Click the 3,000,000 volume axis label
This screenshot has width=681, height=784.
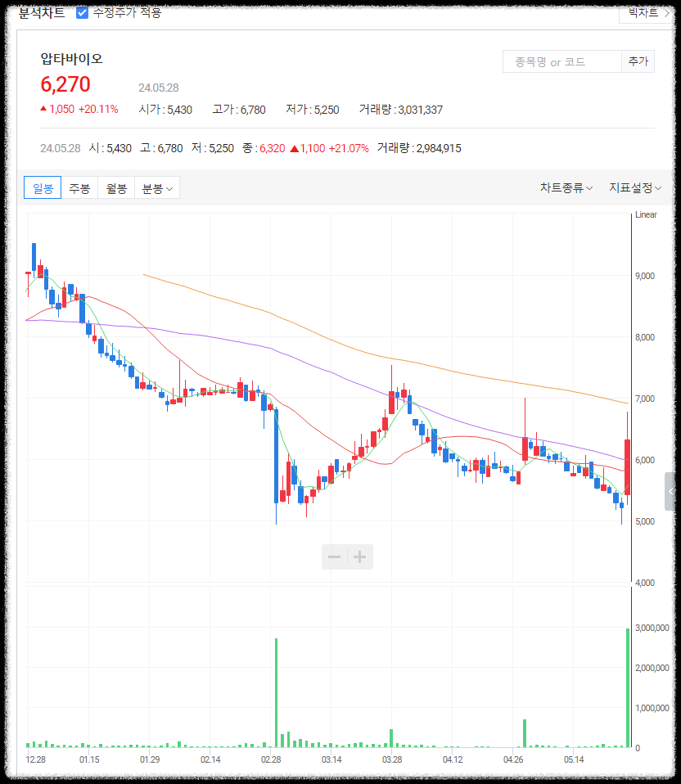pos(652,628)
